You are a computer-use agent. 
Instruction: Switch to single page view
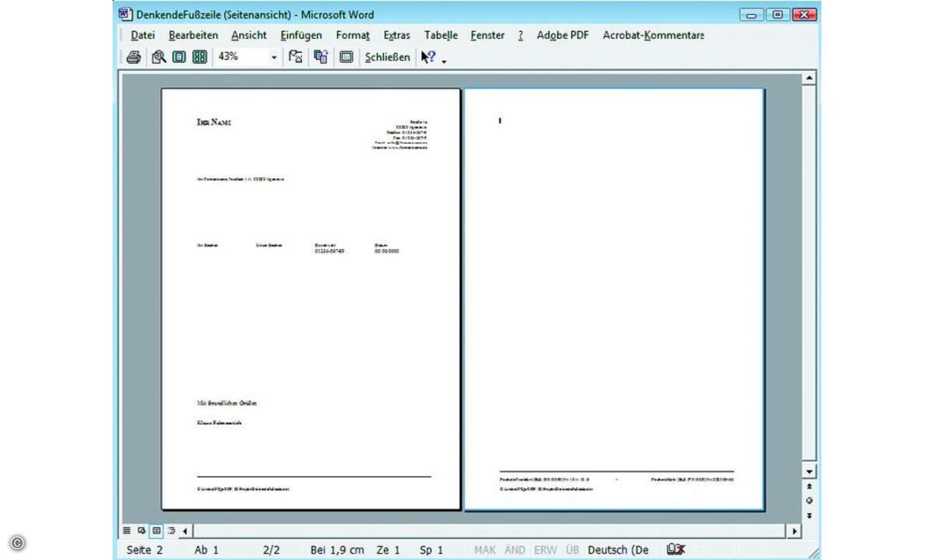pos(179,57)
